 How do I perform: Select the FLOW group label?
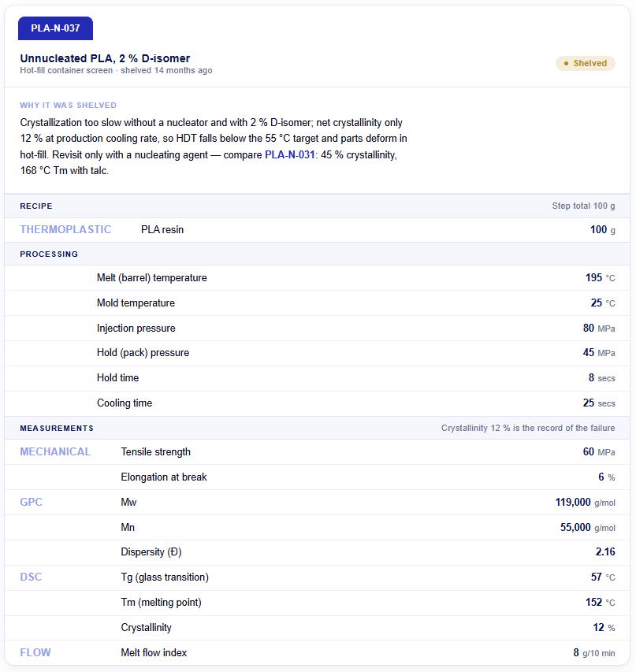coord(35,653)
